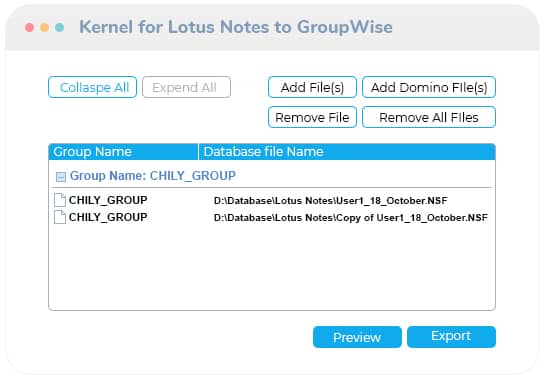This screenshot has width=545, height=380.
Task: Click the file icon for Copy of User1 row
Action: (x=60, y=217)
